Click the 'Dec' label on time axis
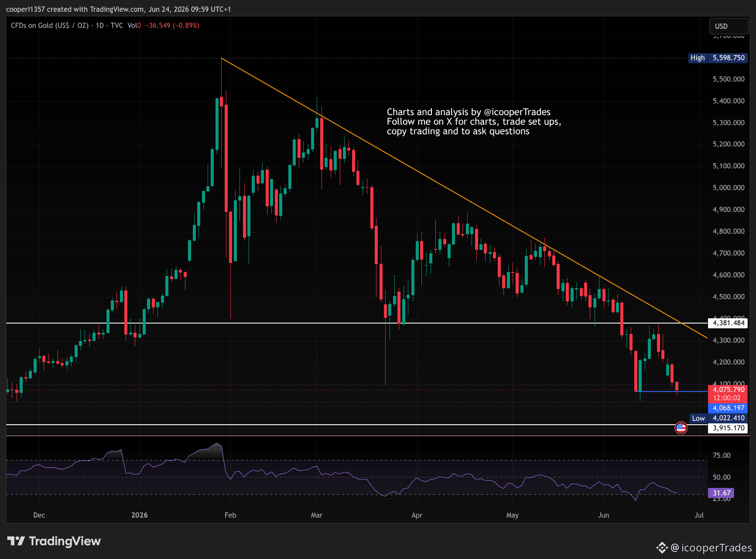 pos(39,515)
